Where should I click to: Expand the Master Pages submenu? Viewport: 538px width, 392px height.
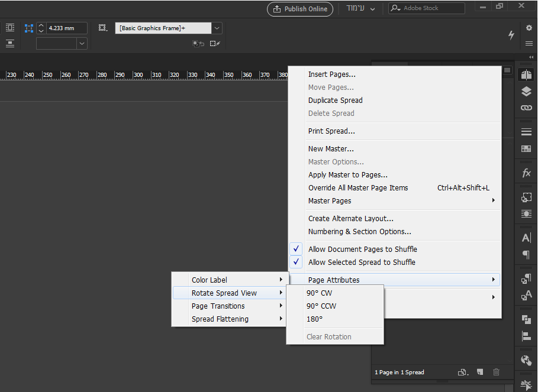click(395, 201)
